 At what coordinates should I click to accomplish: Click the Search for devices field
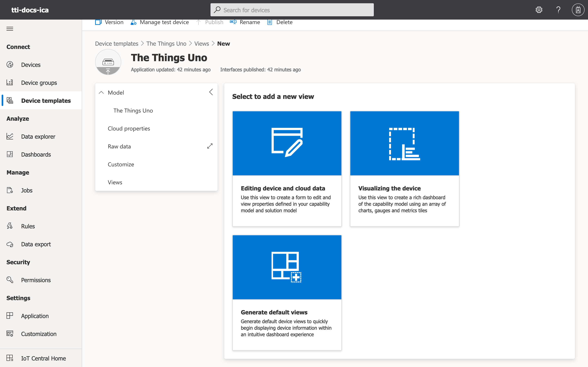pyautogui.click(x=292, y=10)
